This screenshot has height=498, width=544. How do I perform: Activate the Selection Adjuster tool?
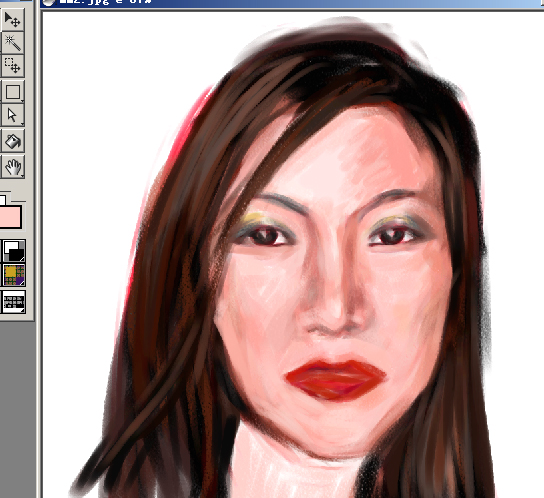13,65
